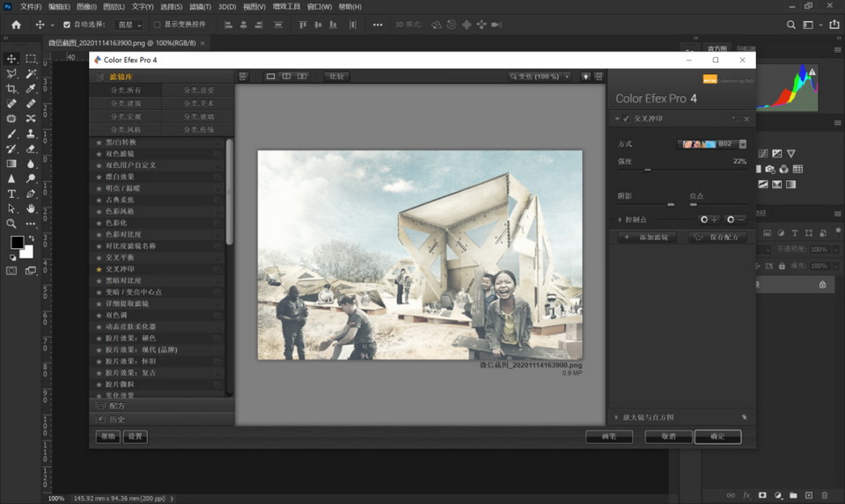Screen dimensions: 845x504
Task: Expand the 放大镜与直方图 panel
Action: (x=616, y=417)
